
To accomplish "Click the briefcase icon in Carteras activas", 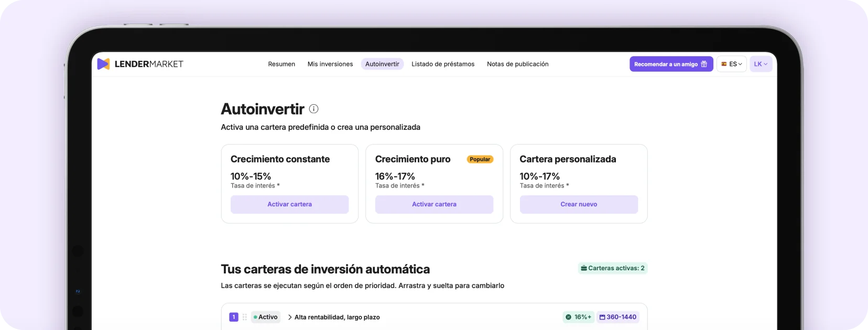I will point(584,268).
